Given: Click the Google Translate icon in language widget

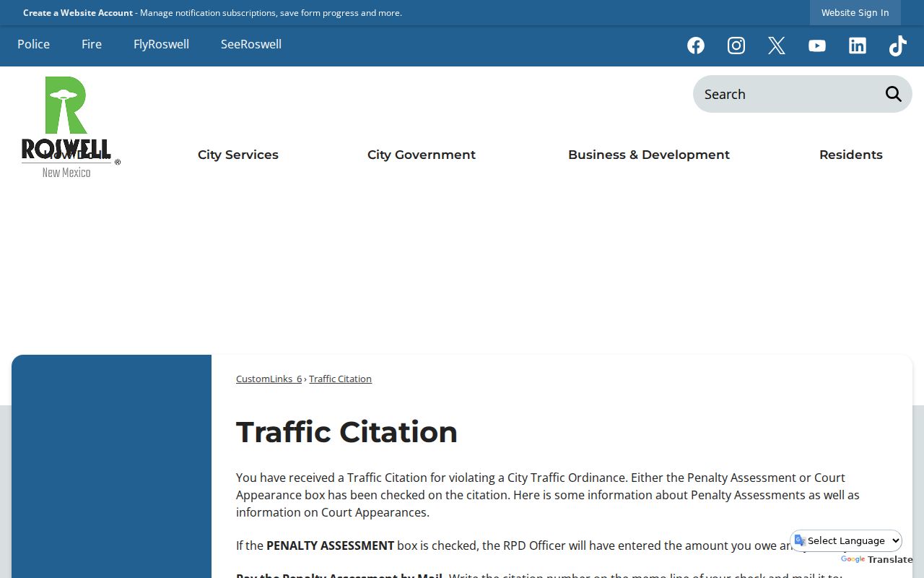Looking at the screenshot, I should [x=800, y=540].
